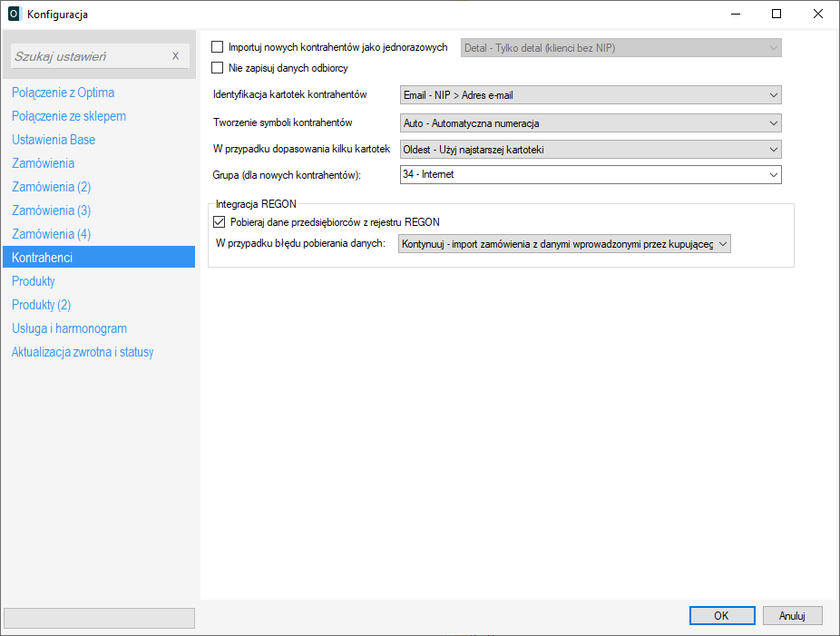The image size is (840, 636).
Task: Confirm settings with OK button
Action: [x=721, y=616]
